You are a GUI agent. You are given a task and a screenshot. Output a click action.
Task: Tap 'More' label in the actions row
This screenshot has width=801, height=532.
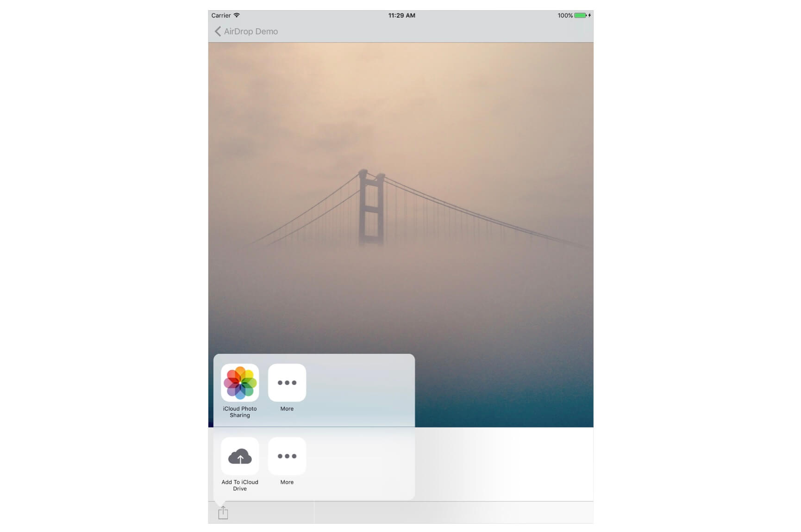pos(287,482)
